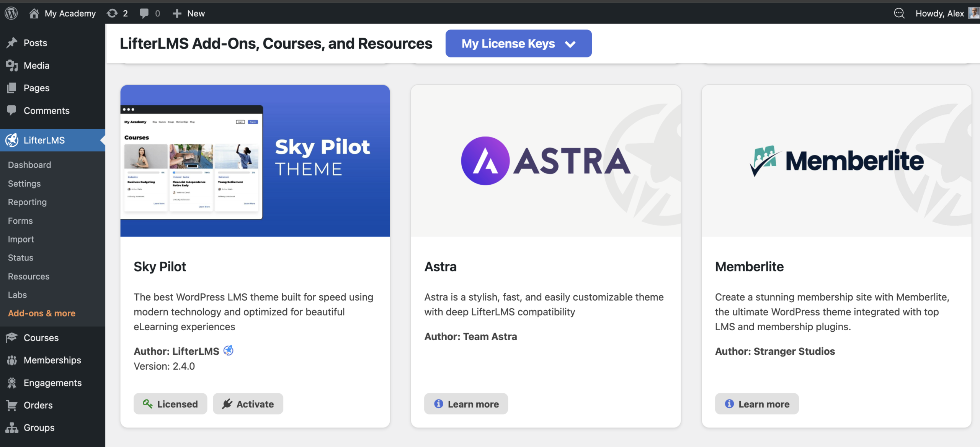Click the LifterLMS rocket icon
Viewport: 980px width, 447px height.
(x=12, y=140)
